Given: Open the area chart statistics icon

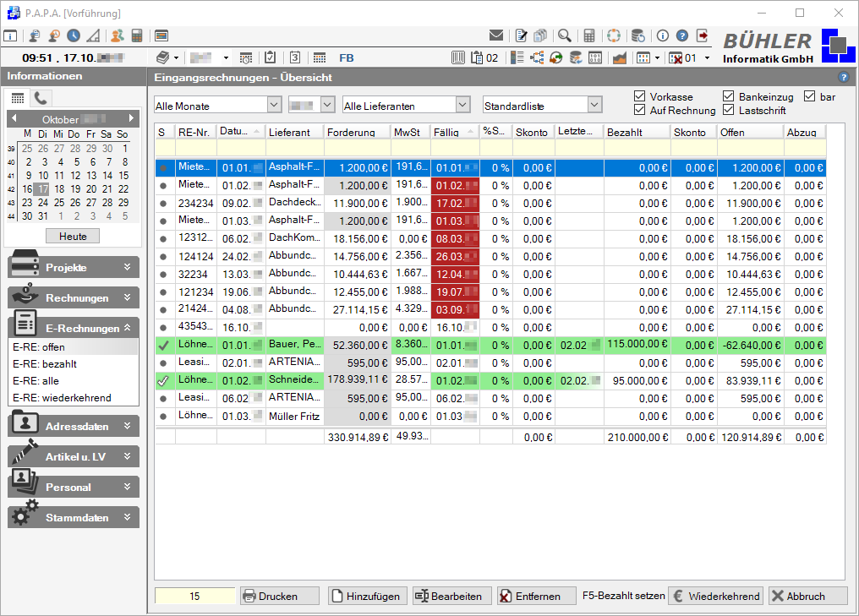Looking at the screenshot, I should 620,57.
